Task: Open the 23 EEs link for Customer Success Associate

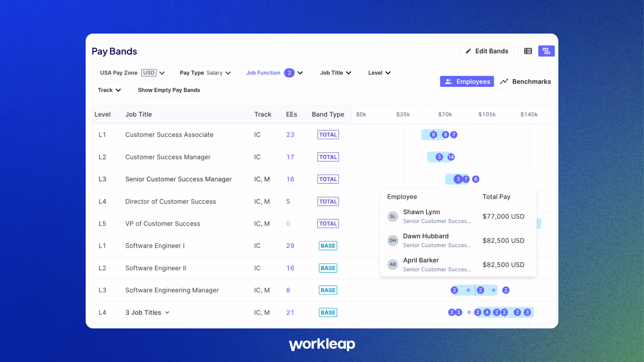Action: [x=290, y=135]
